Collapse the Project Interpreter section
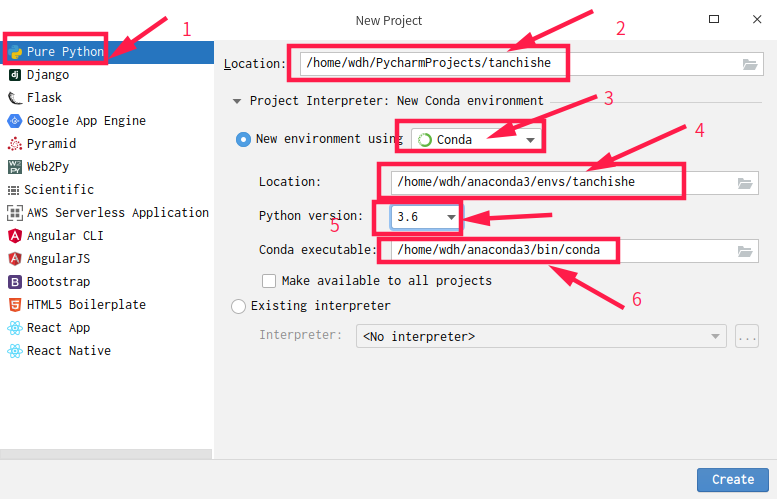 237,101
